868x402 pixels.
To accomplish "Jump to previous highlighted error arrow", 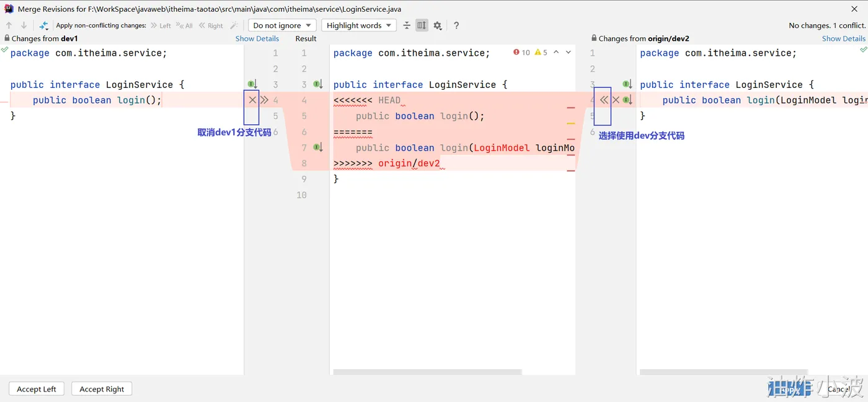I will click(556, 53).
